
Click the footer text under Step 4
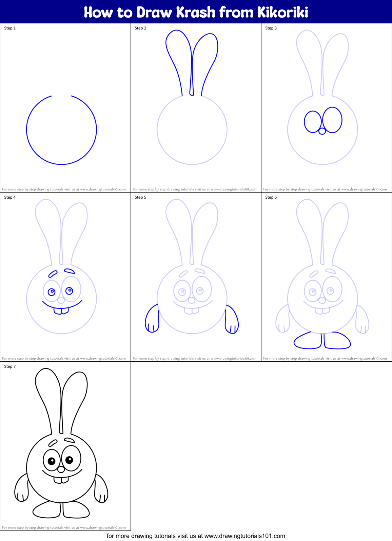64,359
